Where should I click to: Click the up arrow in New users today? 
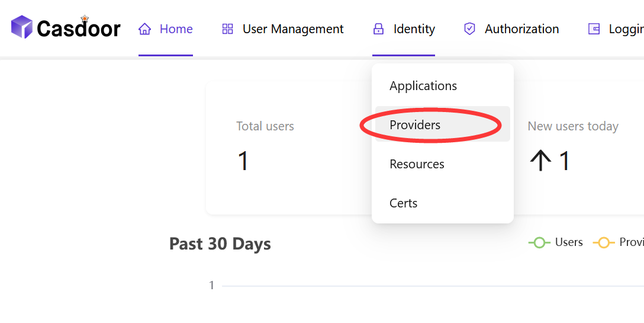(540, 161)
